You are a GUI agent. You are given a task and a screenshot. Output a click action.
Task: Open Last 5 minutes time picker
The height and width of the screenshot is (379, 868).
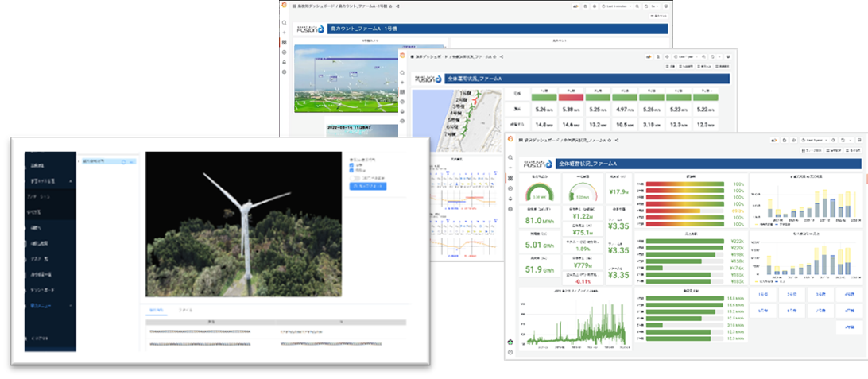[x=616, y=6]
